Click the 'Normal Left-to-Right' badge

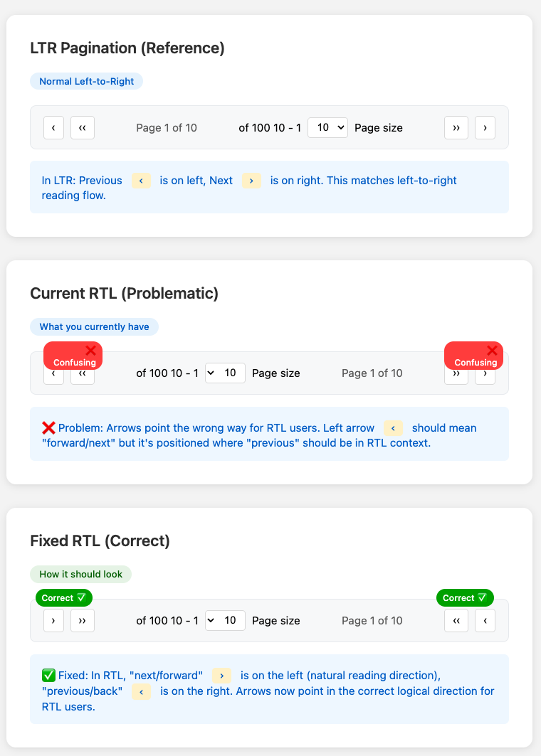(86, 81)
